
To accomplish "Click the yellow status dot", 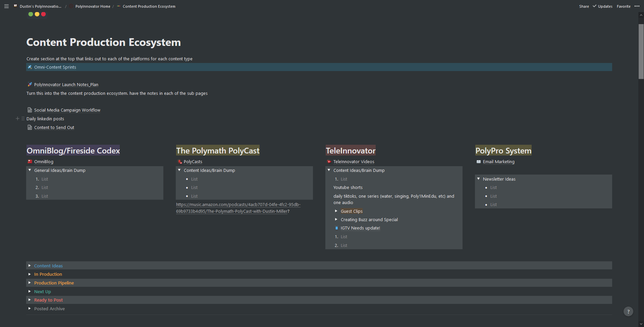I will (x=37, y=14).
